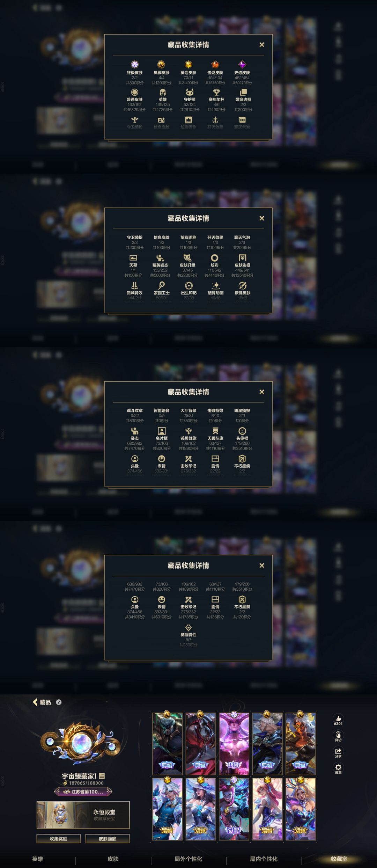The width and height of the screenshot is (377, 868).
Task: Click the 守护灵 icon in collection details
Action: [190, 92]
